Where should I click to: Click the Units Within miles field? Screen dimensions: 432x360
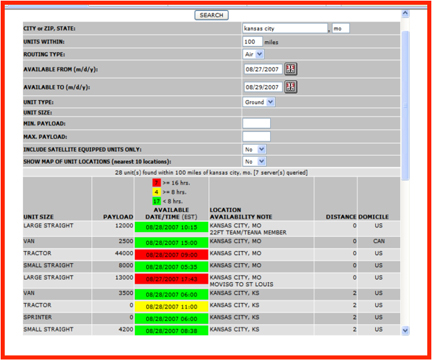coord(252,42)
